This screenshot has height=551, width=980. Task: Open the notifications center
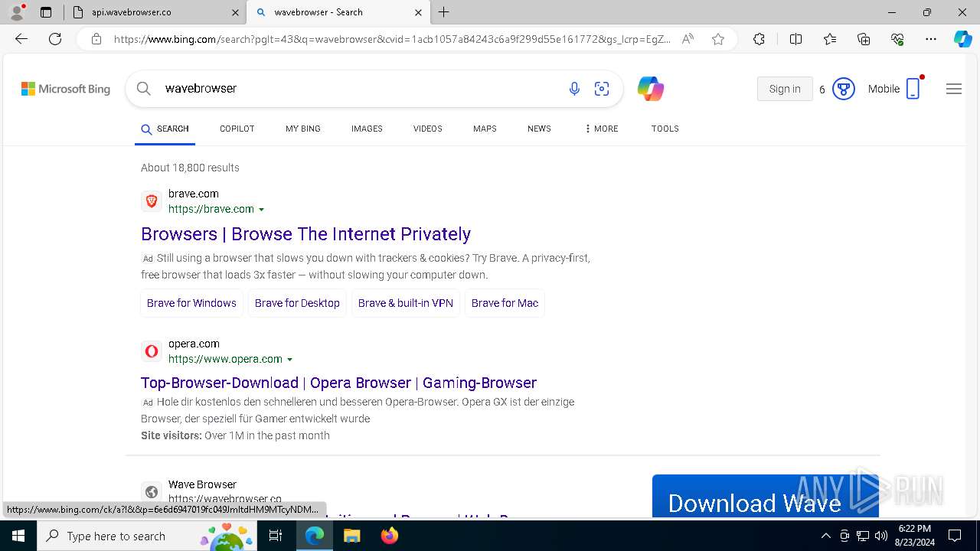pos(955,536)
